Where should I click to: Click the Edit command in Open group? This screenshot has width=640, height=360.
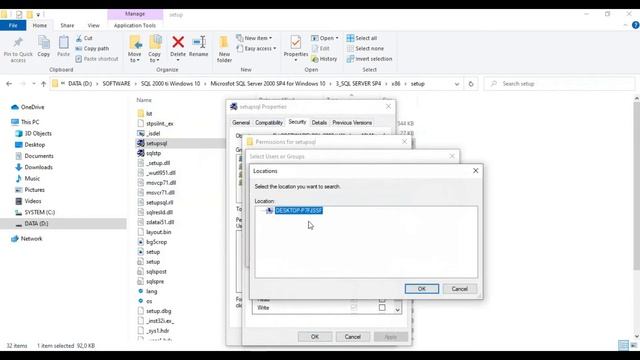[x=320, y=48]
